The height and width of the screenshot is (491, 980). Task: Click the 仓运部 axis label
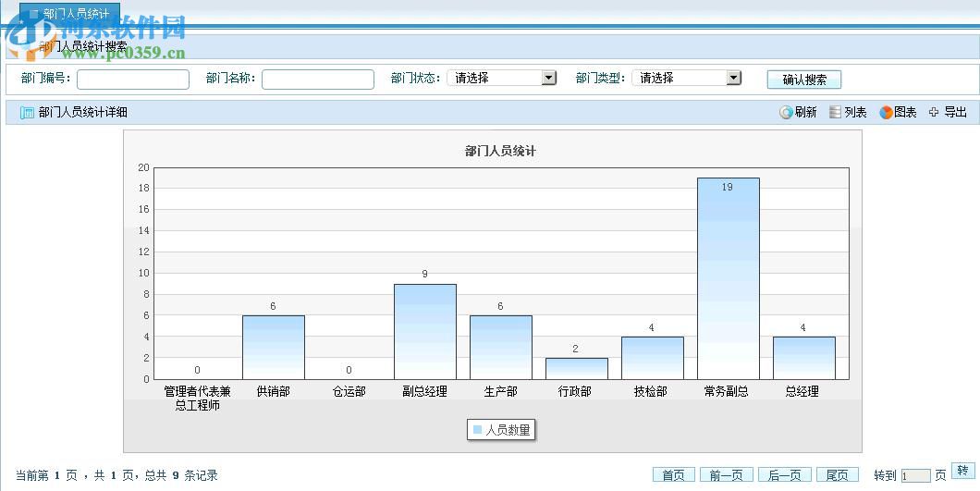(x=349, y=391)
